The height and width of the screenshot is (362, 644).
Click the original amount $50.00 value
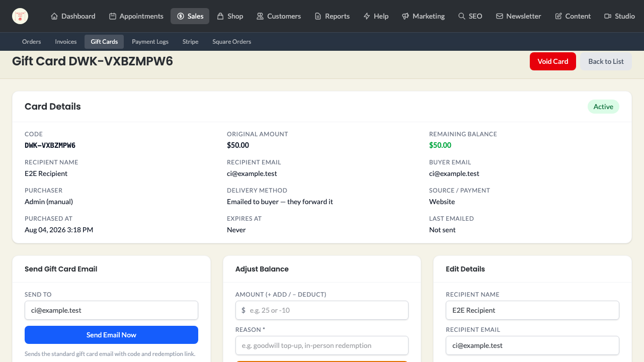click(238, 145)
